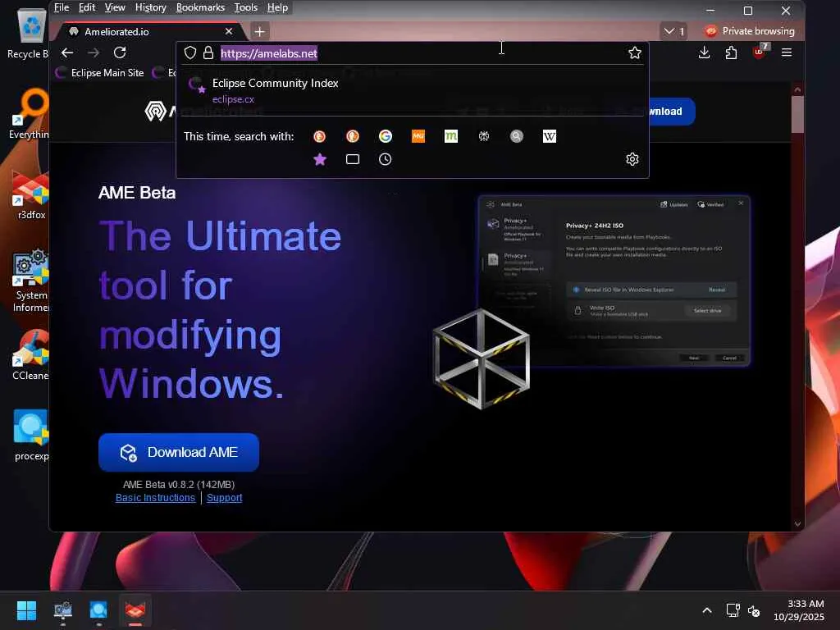Open the History menu
Viewport: 840px width, 630px height.
151,7
